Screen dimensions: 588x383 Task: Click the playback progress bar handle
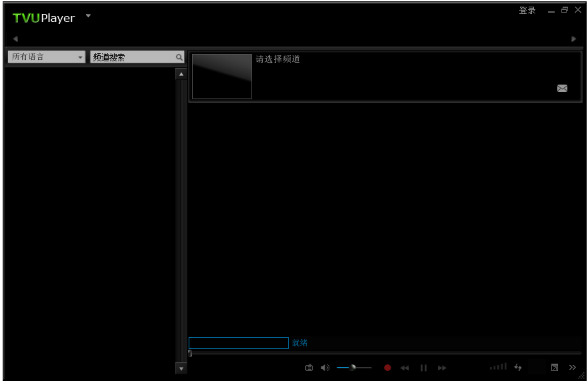[x=190, y=354]
